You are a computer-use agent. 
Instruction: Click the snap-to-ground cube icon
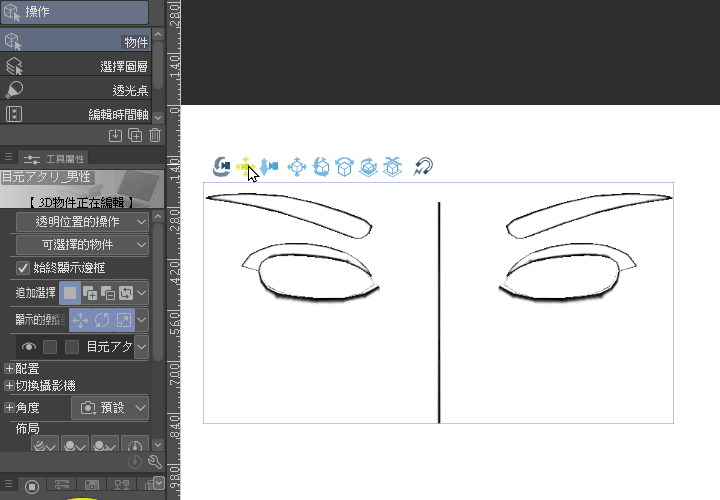(x=392, y=166)
